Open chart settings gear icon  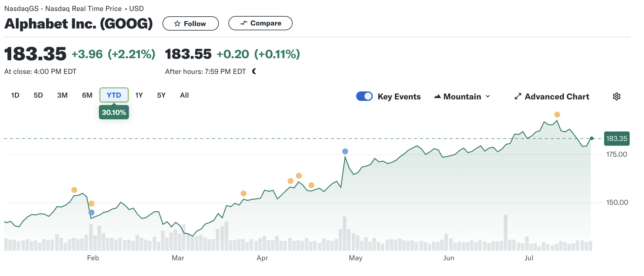[x=616, y=96]
